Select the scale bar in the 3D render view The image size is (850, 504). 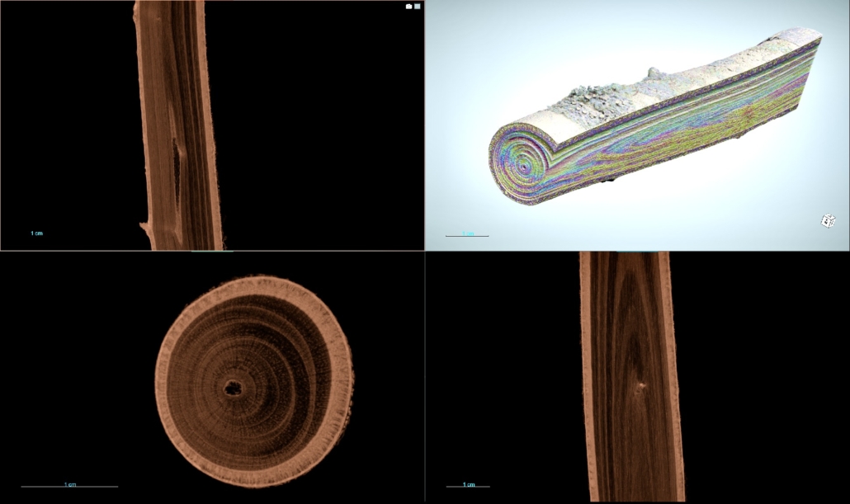click(x=467, y=236)
